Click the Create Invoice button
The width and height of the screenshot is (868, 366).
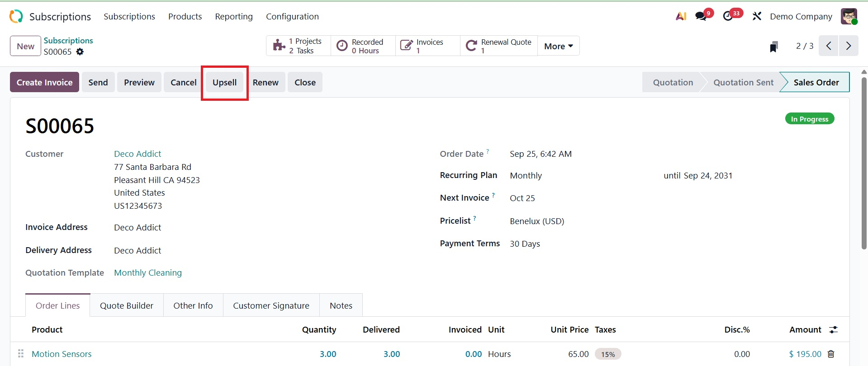coord(44,82)
